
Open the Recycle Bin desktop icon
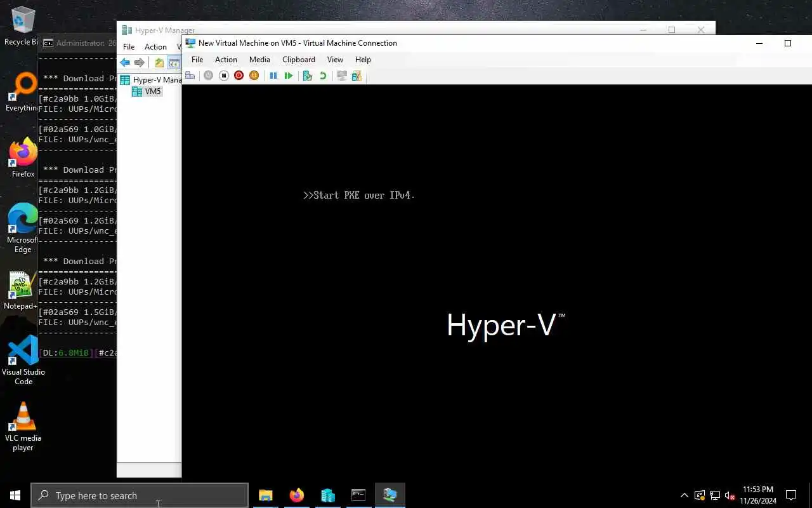23,27
